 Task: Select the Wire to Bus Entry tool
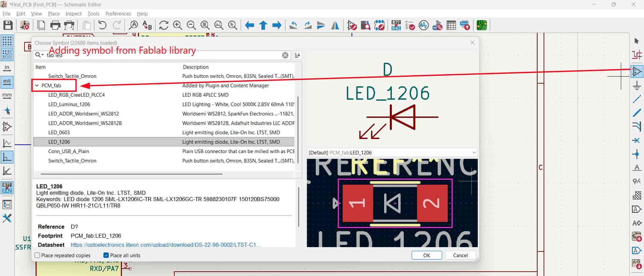(637, 127)
